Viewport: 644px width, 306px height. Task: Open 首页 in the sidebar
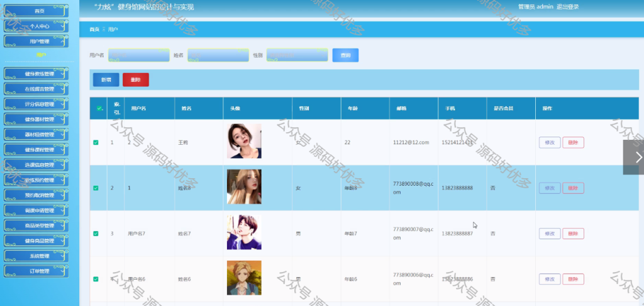pyautogui.click(x=36, y=11)
